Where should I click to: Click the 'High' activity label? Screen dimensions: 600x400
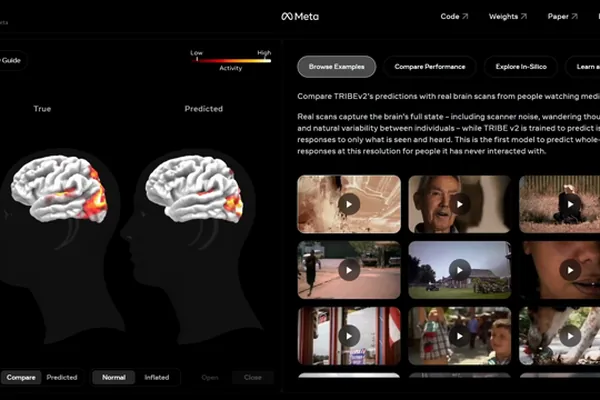(264, 53)
